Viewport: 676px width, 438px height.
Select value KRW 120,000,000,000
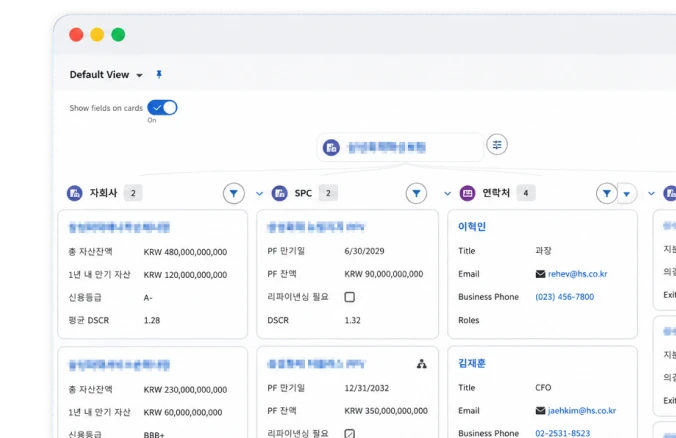point(185,275)
